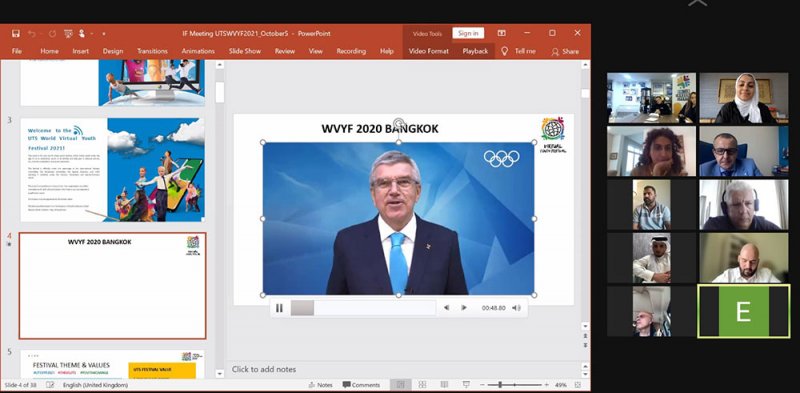The height and width of the screenshot is (393, 800).
Task: Click the animation star icon beside slide 4
Action: [x=9, y=244]
